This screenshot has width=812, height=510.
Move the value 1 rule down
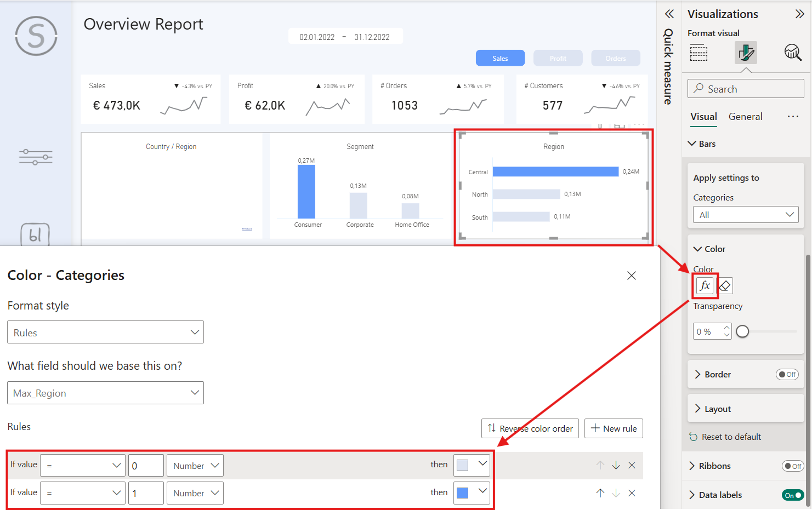616,493
